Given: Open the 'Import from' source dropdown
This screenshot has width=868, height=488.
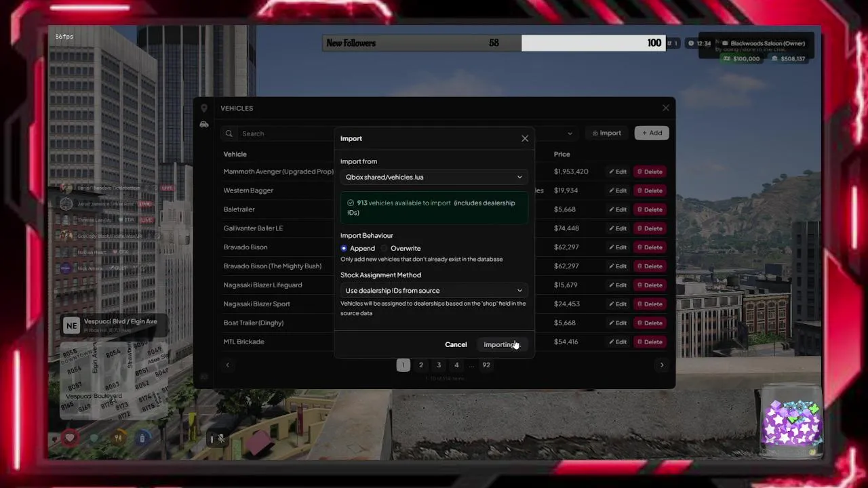Looking at the screenshot, I should (x=434, y=177).
